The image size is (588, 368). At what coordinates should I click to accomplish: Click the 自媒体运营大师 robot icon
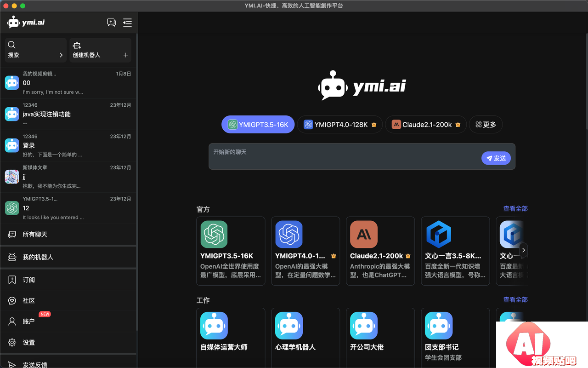click(x=214, y=325)
